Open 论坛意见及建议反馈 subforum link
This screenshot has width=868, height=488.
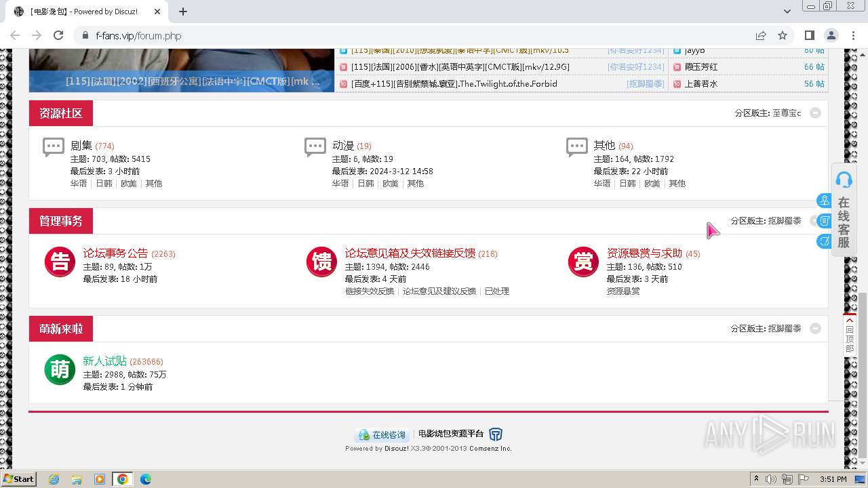439,291
